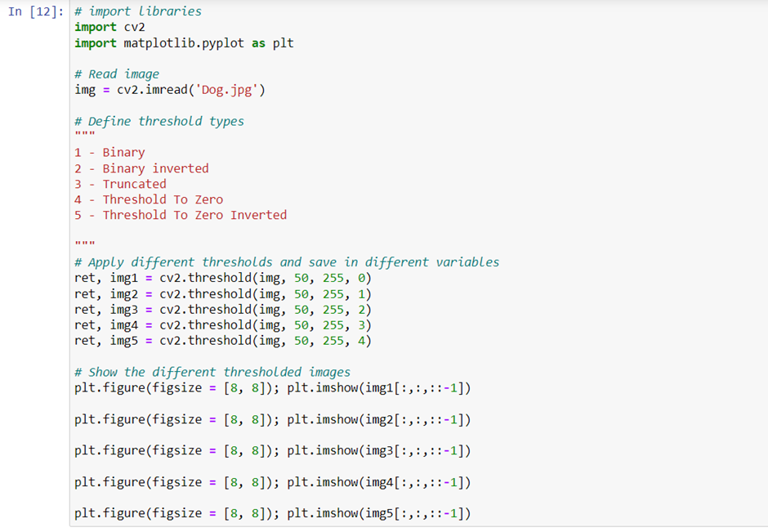
Task: Click the 'Dog.jpg' filename string
Action: point(226,90)
